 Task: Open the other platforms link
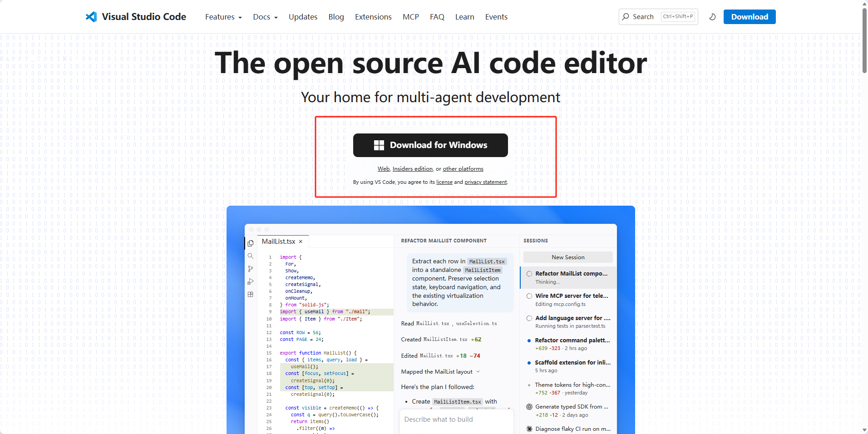463,169
